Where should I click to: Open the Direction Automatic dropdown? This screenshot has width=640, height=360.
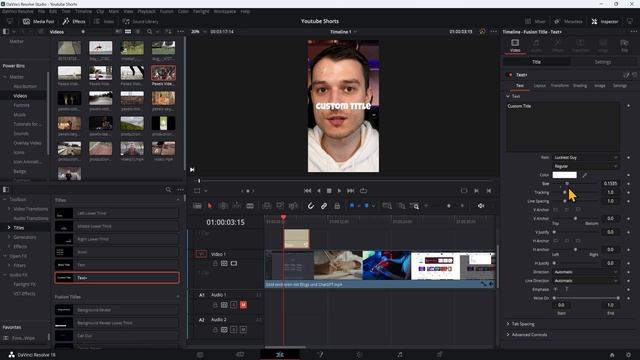click(x=586, y=272)
